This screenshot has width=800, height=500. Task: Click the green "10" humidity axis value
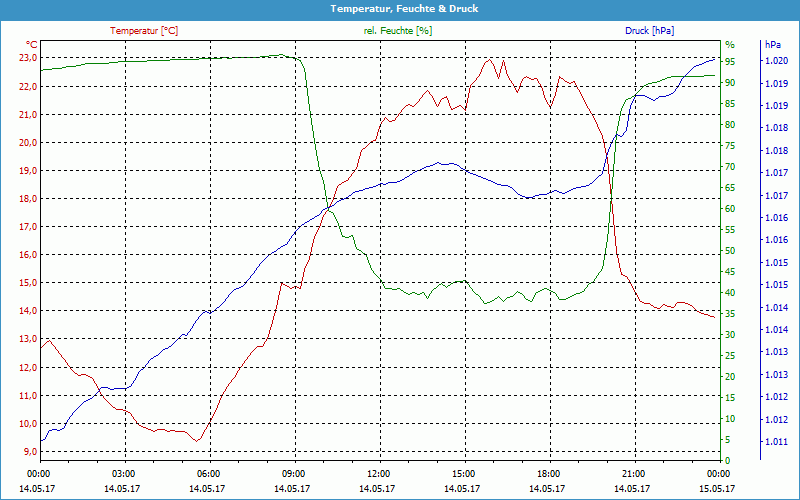[730, 419]
